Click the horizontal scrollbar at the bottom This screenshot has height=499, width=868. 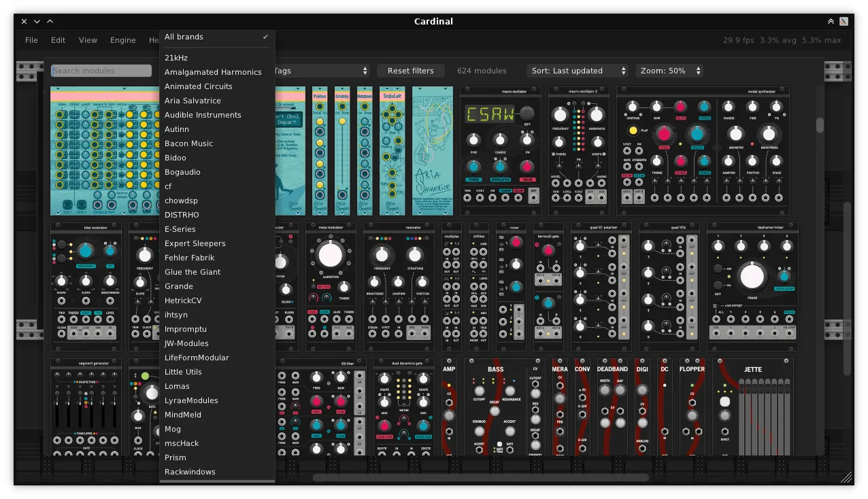point(483,477)
